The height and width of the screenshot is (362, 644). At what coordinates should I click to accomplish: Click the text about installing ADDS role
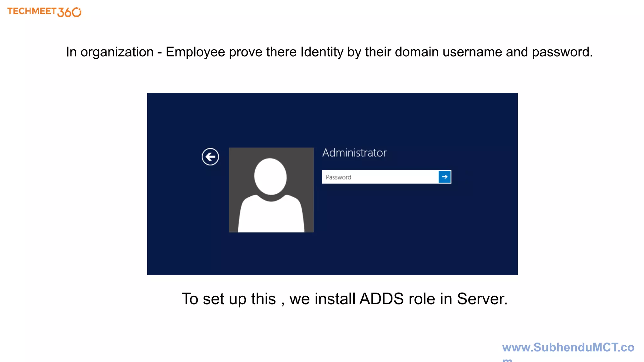[344, 299]
